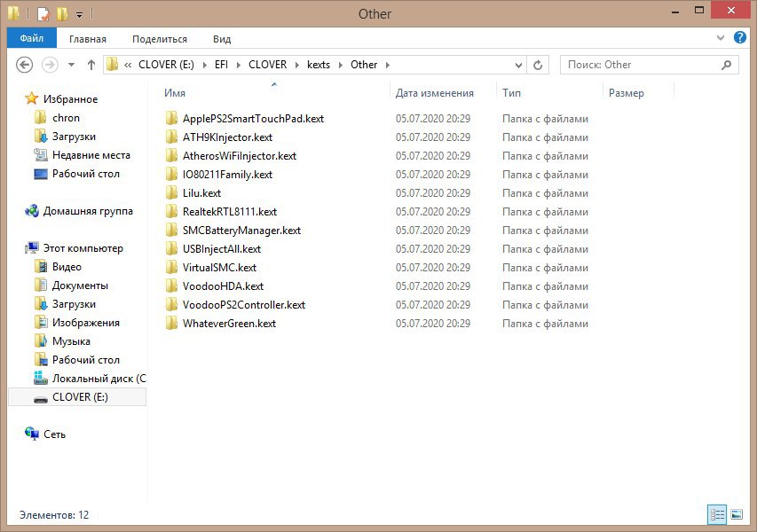
Task: Open the address bar history dropdown
Action: (518, 65)
